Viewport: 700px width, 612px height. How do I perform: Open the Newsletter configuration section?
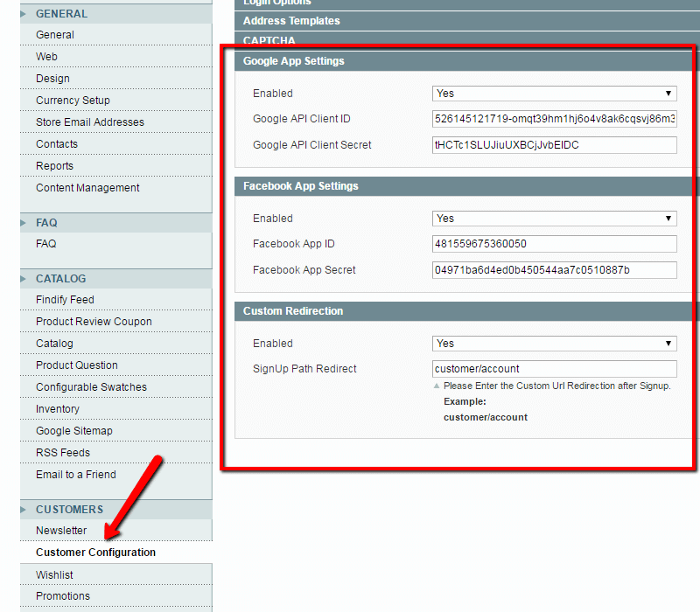tap(61, 531)
